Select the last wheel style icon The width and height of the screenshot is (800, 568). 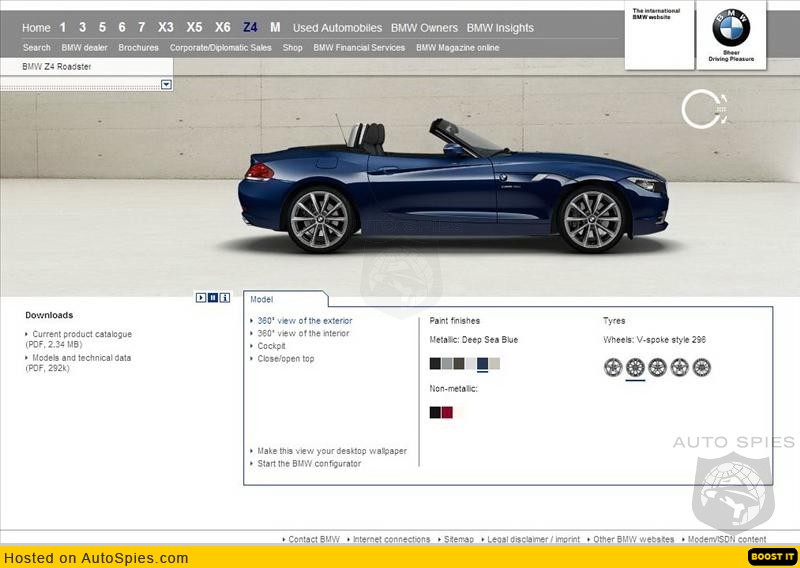click(x=702, y=367)
